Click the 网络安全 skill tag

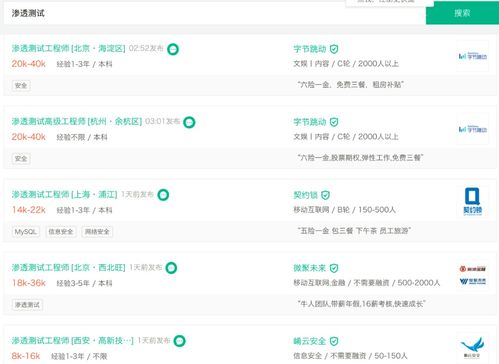tap(97, 232)
